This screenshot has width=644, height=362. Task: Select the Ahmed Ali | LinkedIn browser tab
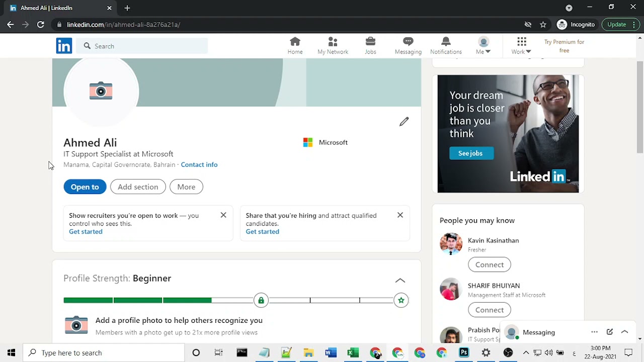pyautogui.click(x=60, y=8)
